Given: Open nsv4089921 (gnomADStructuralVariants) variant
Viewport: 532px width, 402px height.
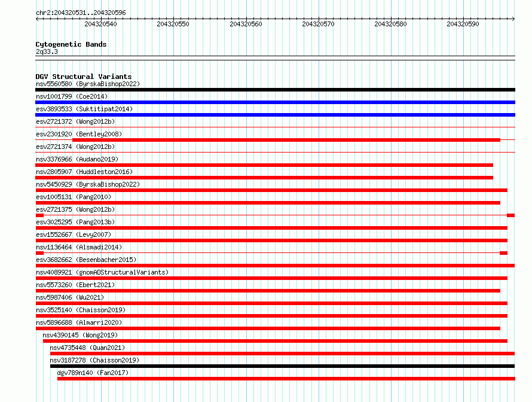Looking at the screenshot, I should pos(102,272).
